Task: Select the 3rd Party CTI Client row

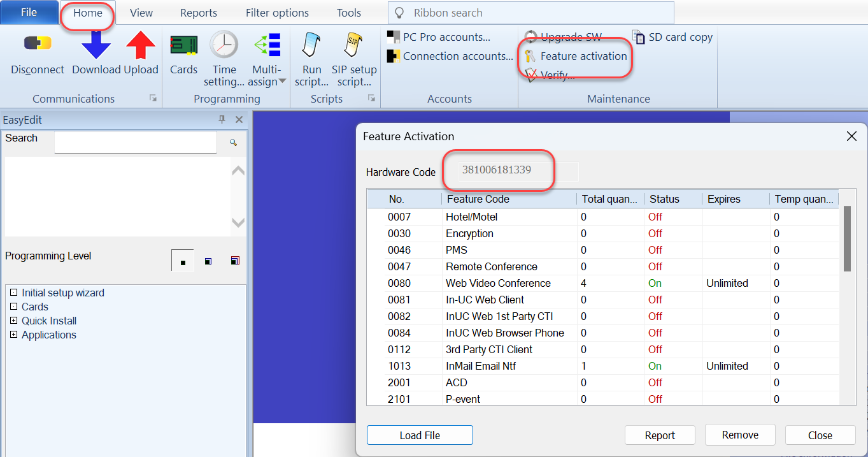Action: pyautogui.click(x=602, y=349)
